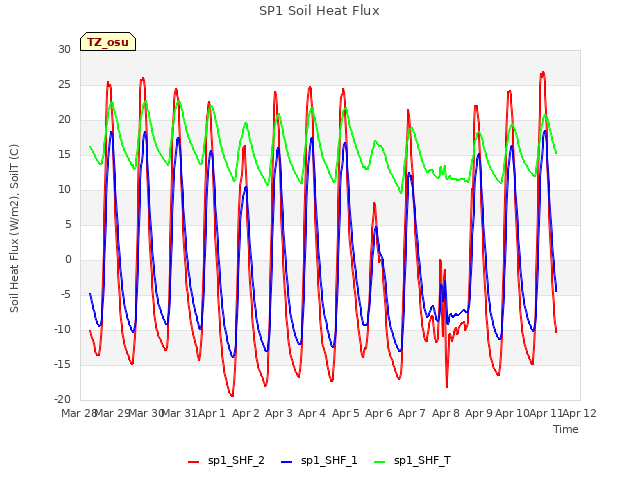The height and width of the screenshot is (480, 640).
Task: Select the Apr 9 x-axis tick label
Action: (479, 413)
